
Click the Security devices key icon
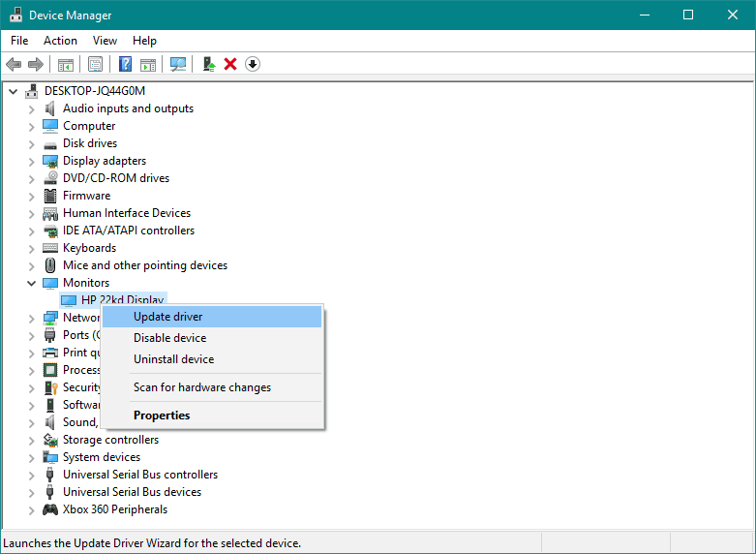(x=50, y=387)
